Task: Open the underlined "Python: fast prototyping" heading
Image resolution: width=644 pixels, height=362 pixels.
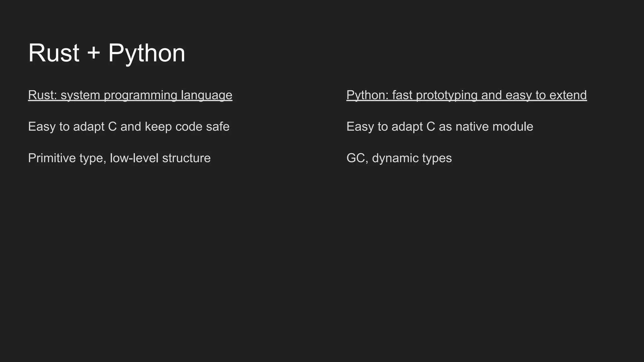Action: point(466,95)
